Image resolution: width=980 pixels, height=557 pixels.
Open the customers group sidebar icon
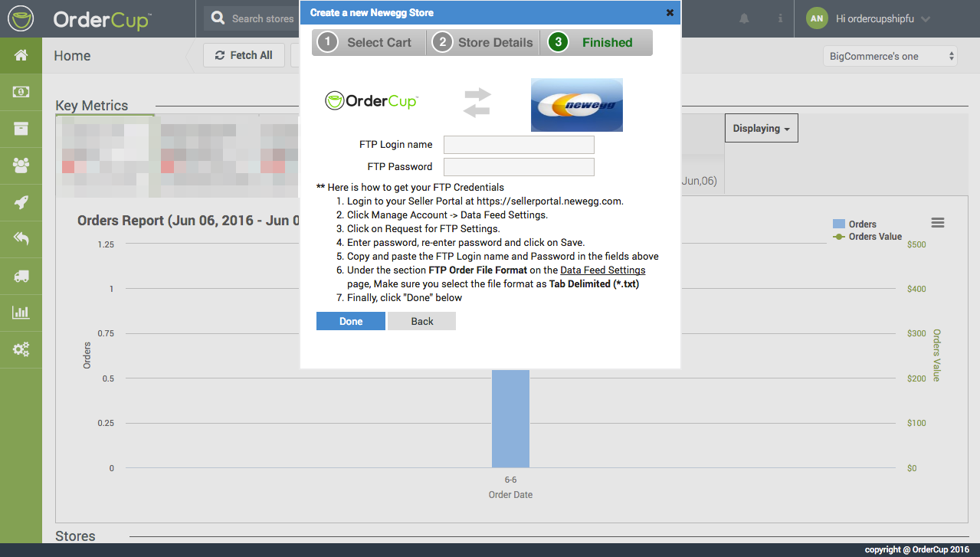coord(21,165)
